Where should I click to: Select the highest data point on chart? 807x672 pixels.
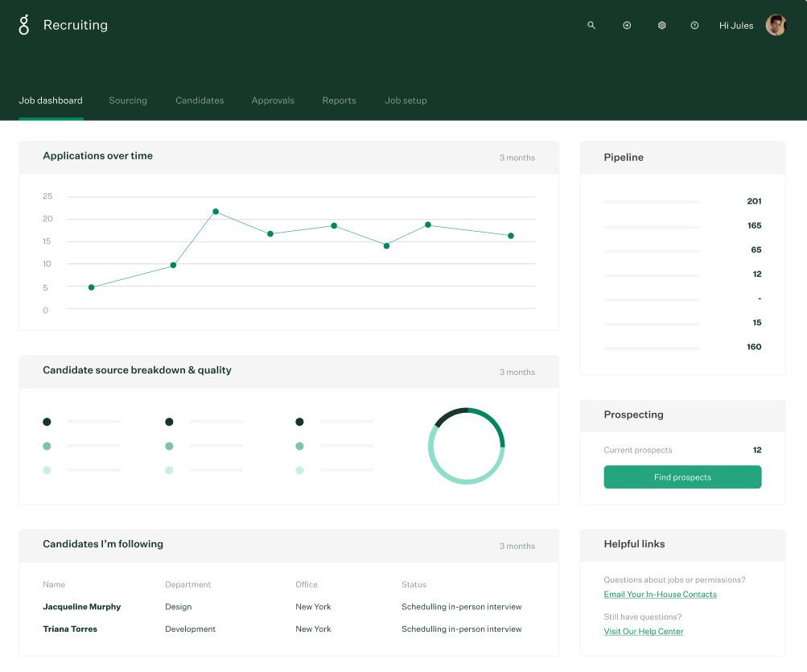click(216, 212)
